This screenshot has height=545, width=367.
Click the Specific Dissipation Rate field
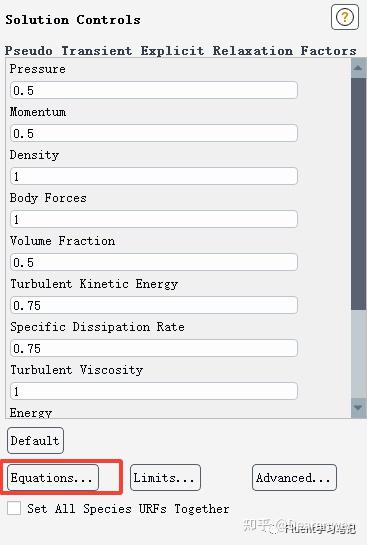click(x=154, y=348)
